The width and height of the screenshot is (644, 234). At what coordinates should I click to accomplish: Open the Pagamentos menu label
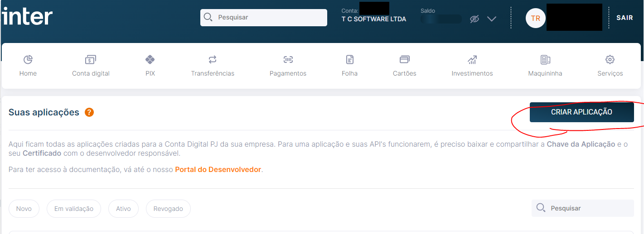pos(288,73)
